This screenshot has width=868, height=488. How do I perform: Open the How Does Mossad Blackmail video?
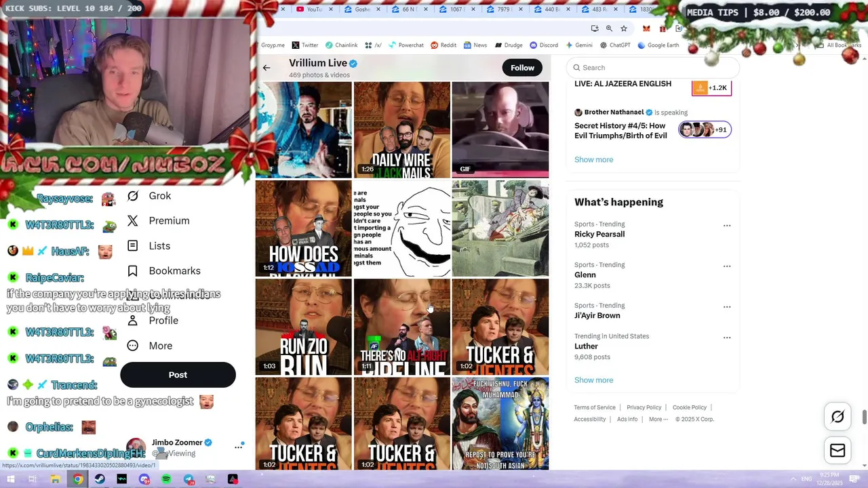(303, 228)
